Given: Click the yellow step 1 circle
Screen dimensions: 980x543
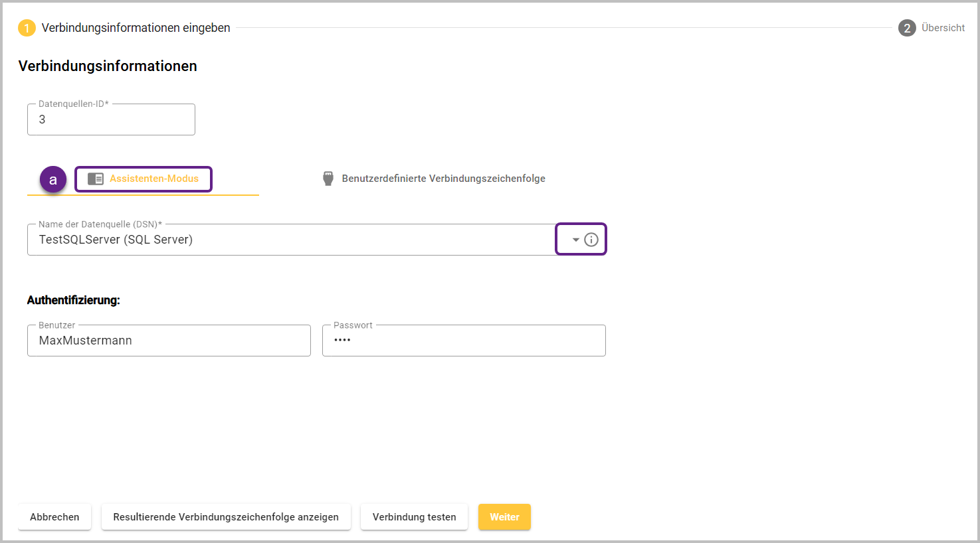Looking at the screenshot, I should tap(27, 28).
